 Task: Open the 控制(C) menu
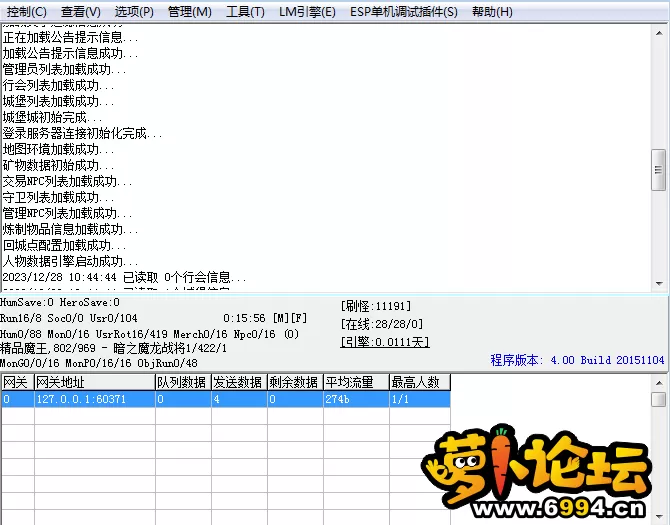click(x=26, y=12)
